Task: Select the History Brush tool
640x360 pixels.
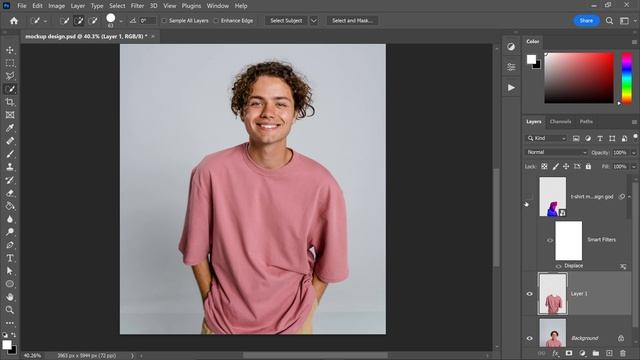Action: click(10, 180)
